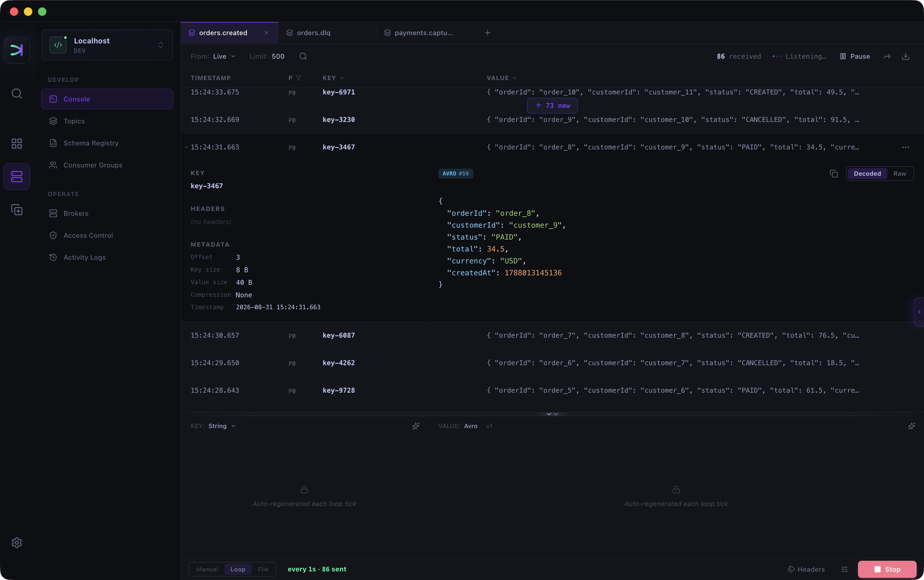Viewport: 924px width, 580px height.
Task: Expand the key-4262 message row
Action: [552, 363]
